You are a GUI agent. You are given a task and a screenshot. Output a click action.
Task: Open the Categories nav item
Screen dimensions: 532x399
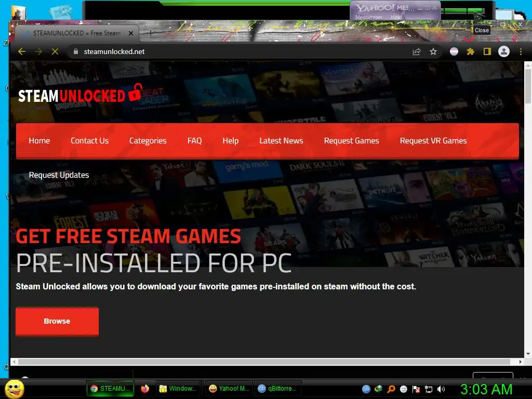pos(148,141)
